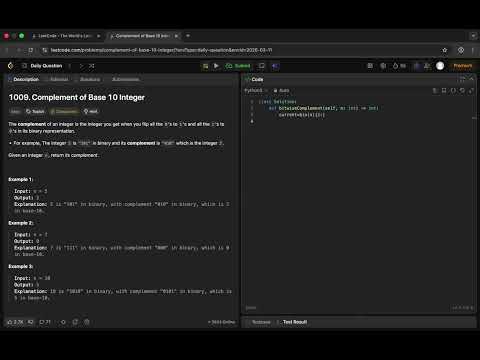Show the Topics tag
This screenshot has width=480, height=360.
tap(35, 111)
